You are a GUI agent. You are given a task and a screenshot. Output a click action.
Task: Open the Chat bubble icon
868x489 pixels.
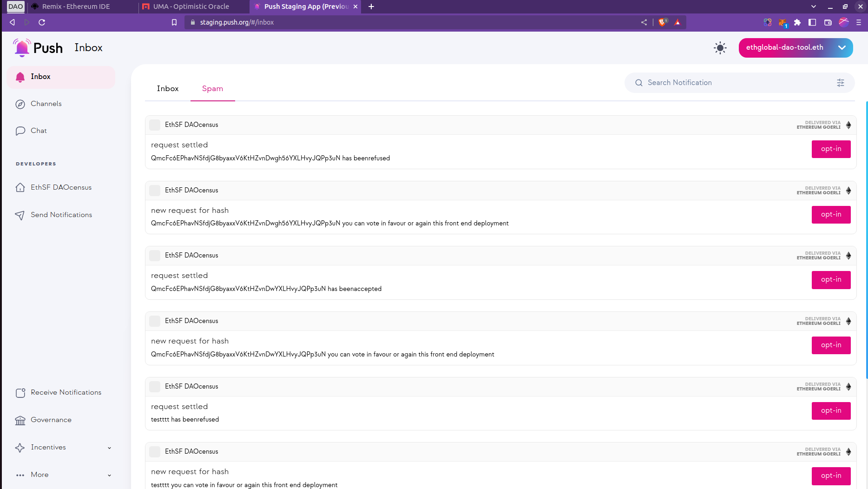(x=20, y=131)
